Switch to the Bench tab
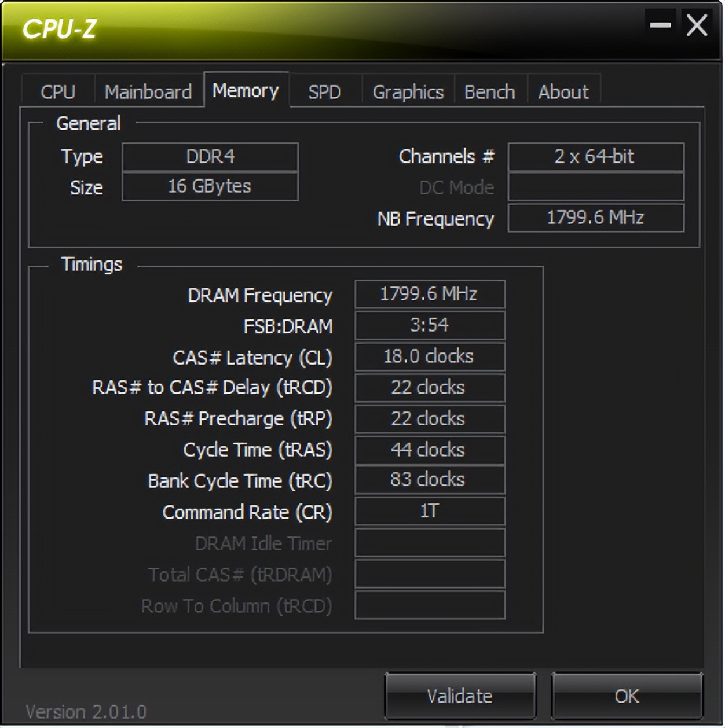Viewport: 725px width, 728px height. (x=490, y=91)
